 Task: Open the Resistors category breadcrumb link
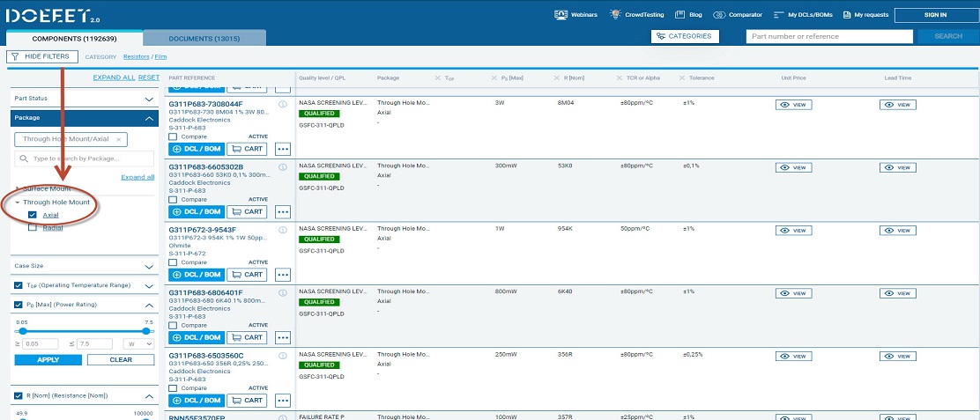tap(137, 56)
